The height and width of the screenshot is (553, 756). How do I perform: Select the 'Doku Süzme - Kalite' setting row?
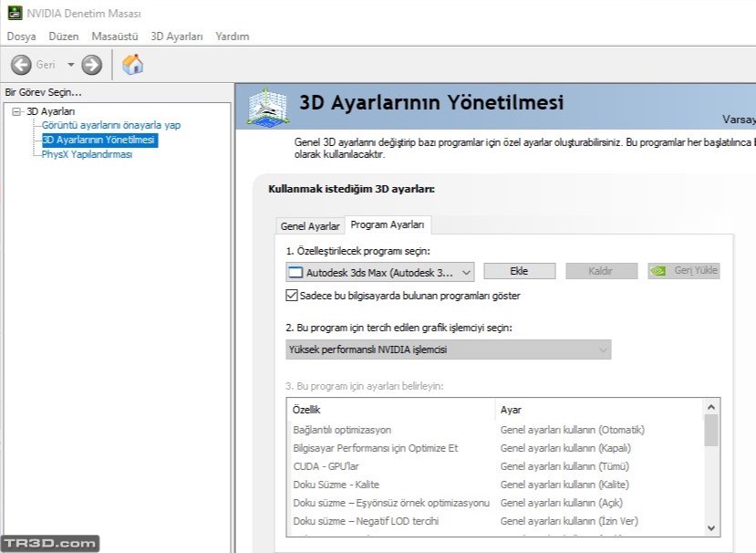(x=336, y=485)
